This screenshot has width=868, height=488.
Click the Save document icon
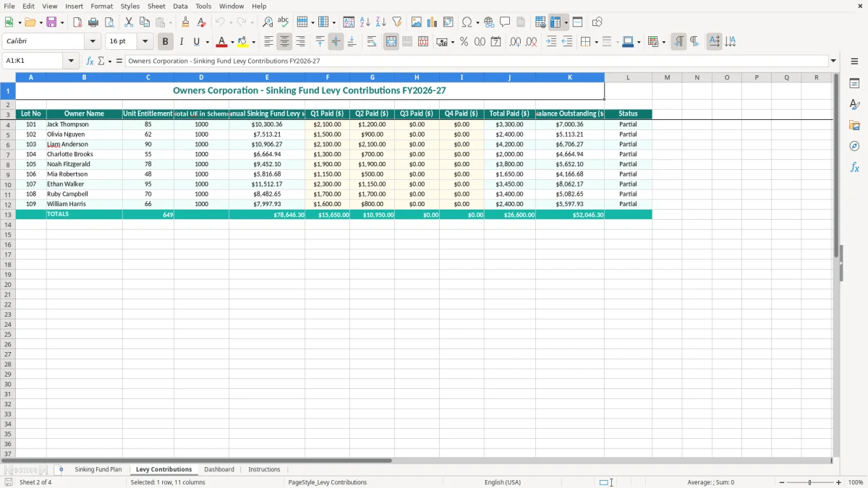pyautogui.click(x=51, y=22)
